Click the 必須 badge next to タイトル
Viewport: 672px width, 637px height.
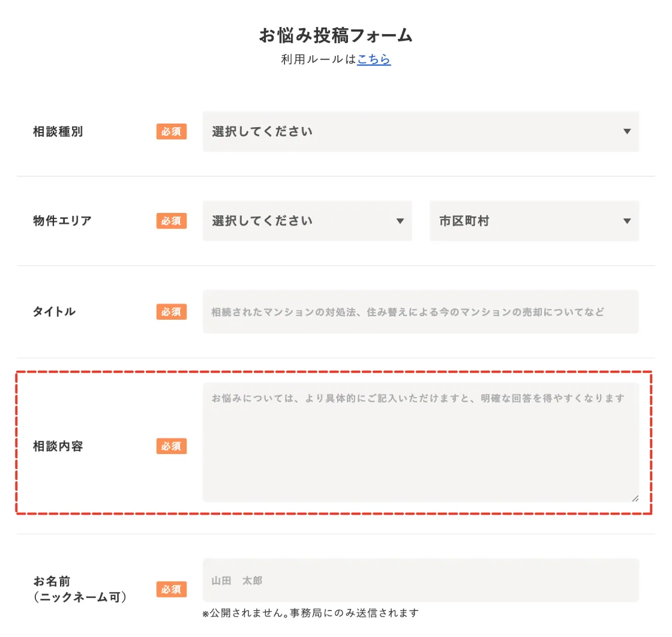pos(172,311)
